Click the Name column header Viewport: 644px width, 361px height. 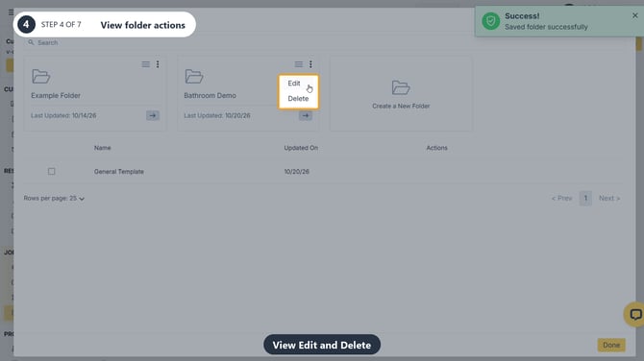(x=102, y=148)
